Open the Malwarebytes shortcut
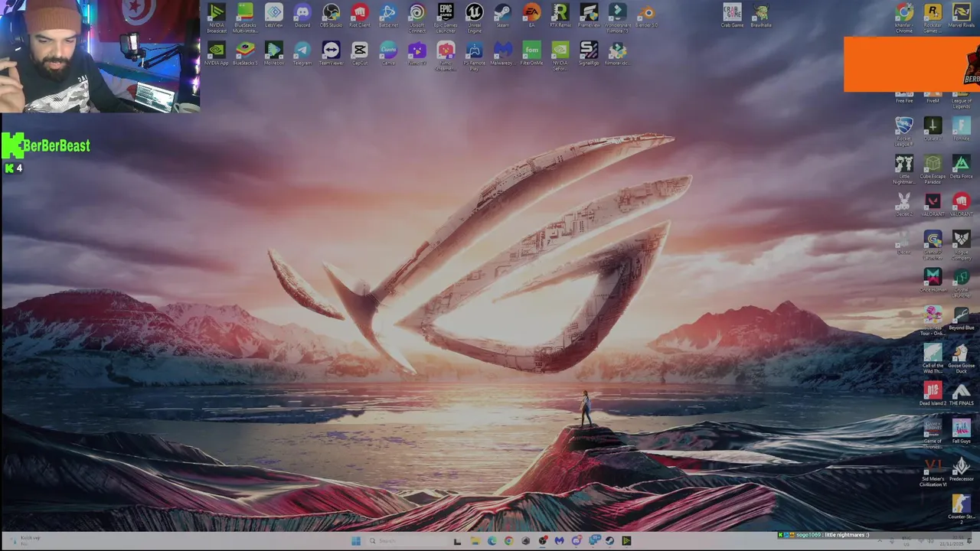The height and width of the screenshot is (551, 980). [503, 54]
